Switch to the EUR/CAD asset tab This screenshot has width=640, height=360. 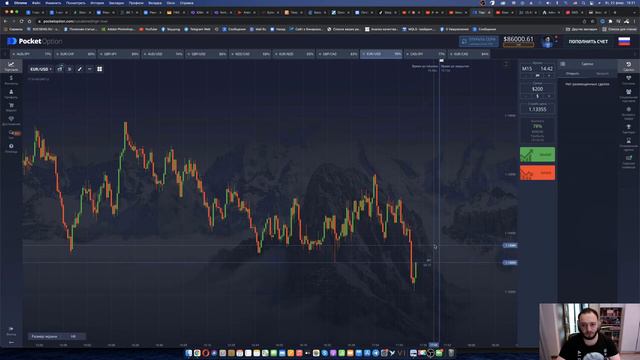(x=469, y=54)
